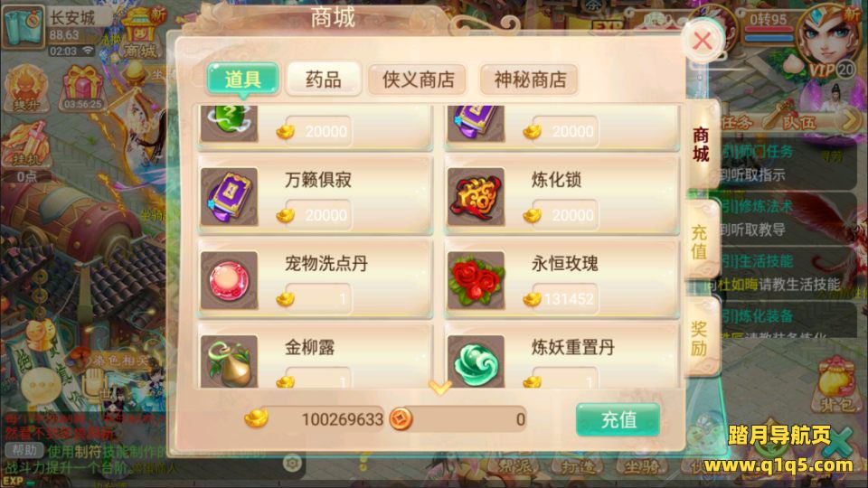The width and height of the screenshot is (868, 488).
Task: Choose the 宠物洗点丹 pink pill icon
Action: pyautogui.click(x=229, y=280)
